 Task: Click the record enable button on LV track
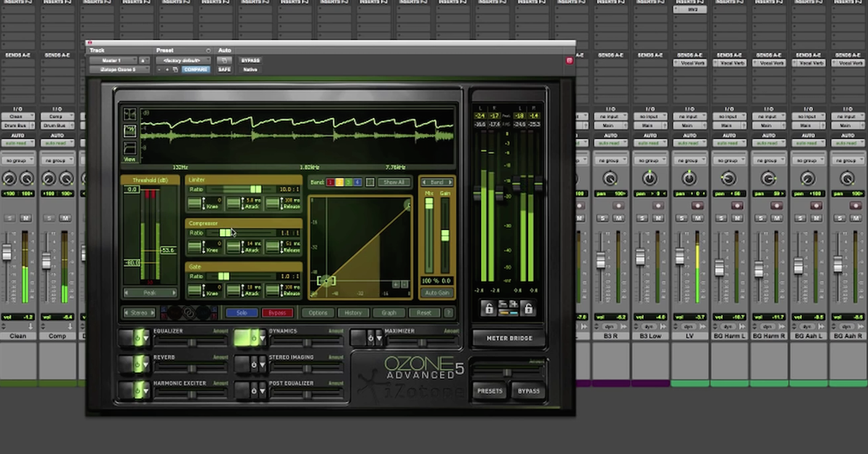click(698, 205)
